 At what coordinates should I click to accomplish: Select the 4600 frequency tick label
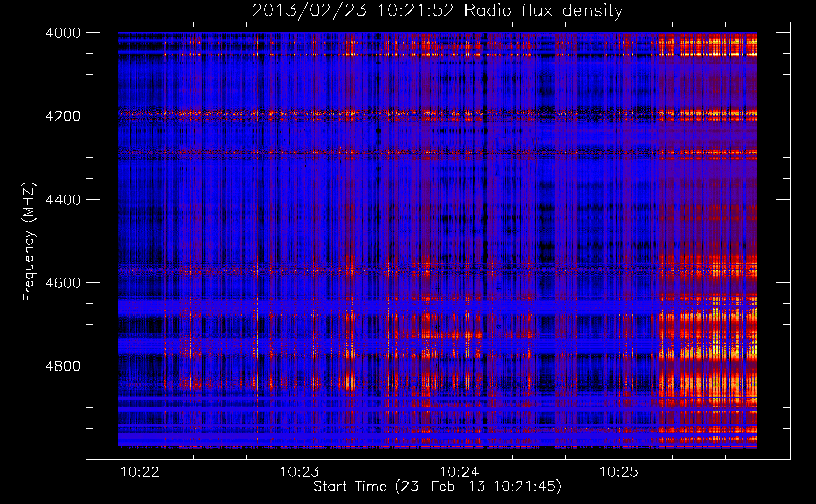[x=63, y=283]
